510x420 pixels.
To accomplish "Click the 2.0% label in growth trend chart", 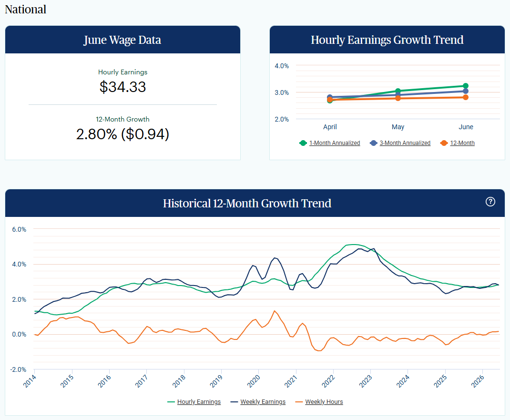I will click(282, 119).
